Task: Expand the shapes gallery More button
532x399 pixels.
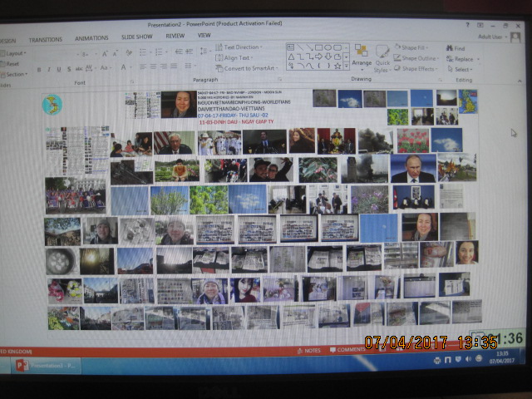Action: 347,66
